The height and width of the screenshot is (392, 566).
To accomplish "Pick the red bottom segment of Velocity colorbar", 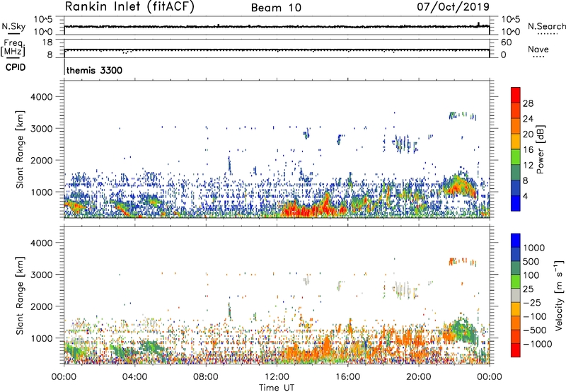I will (x=516, y=350).
